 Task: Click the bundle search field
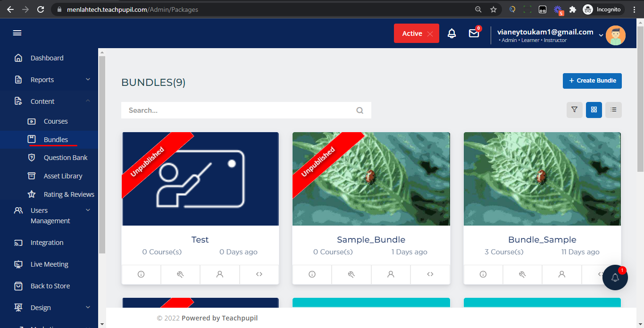[241, 110]
